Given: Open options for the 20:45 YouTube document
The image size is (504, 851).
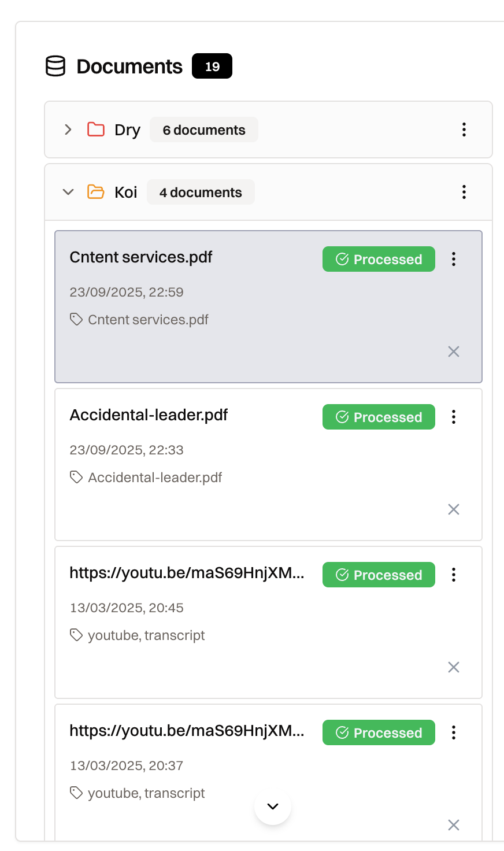Looking at the screenshot, I should (454, 575).
